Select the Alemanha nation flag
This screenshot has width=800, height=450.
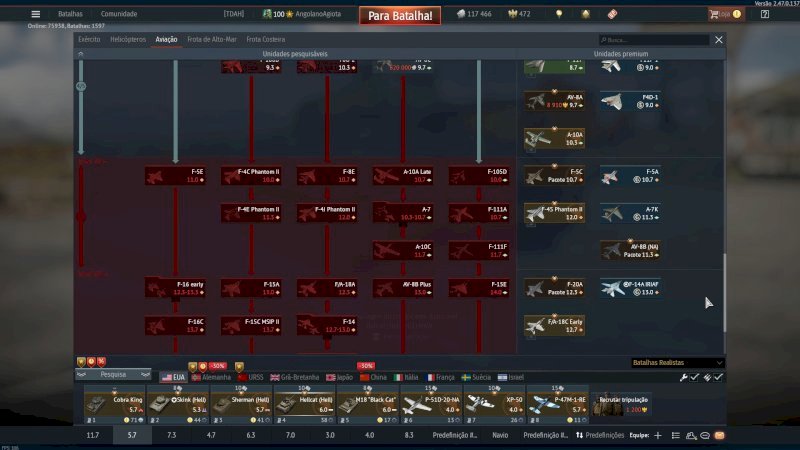[x=209, y=377]
